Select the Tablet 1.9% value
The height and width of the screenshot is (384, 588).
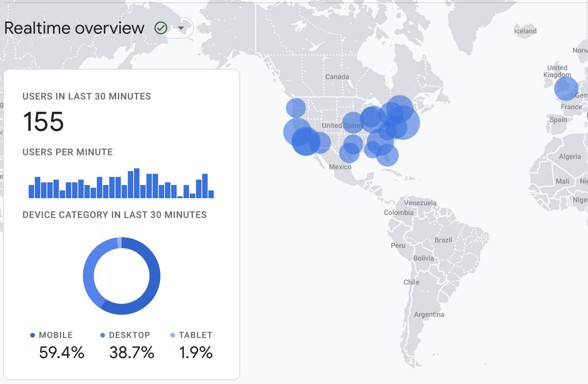196,353
